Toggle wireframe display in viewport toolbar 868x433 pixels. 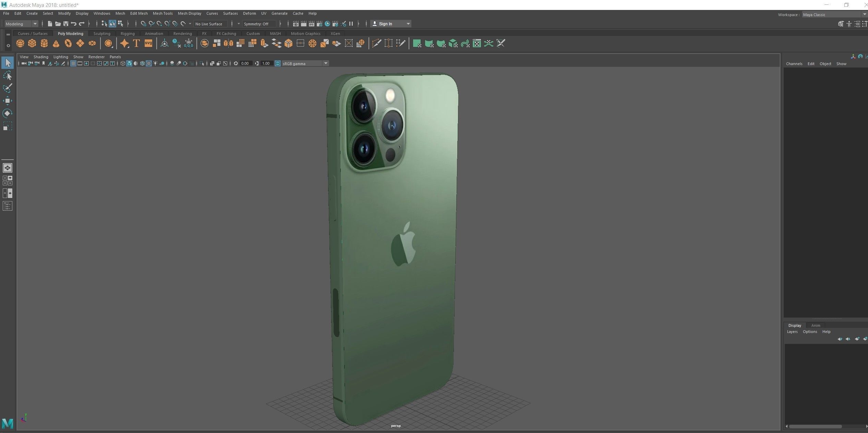pyautogui.click(x=123, y=63)
